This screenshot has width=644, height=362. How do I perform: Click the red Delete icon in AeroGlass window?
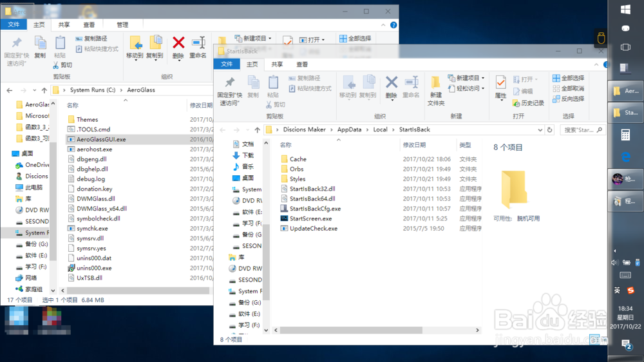[178, 47]
